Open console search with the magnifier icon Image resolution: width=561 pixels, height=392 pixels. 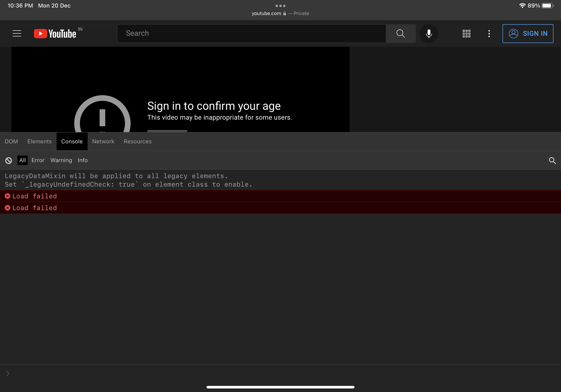coord(552,161)
